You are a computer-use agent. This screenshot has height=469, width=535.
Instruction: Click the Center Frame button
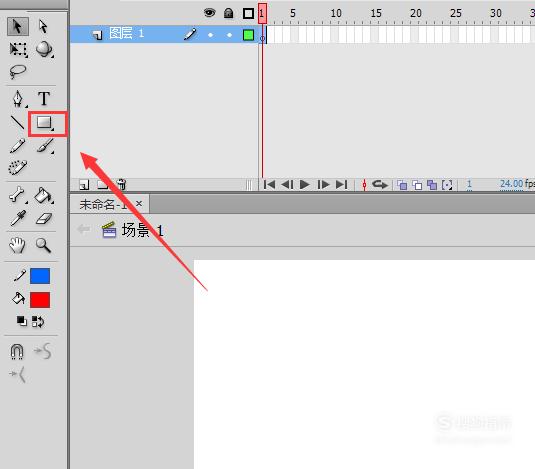click(364, 185)
